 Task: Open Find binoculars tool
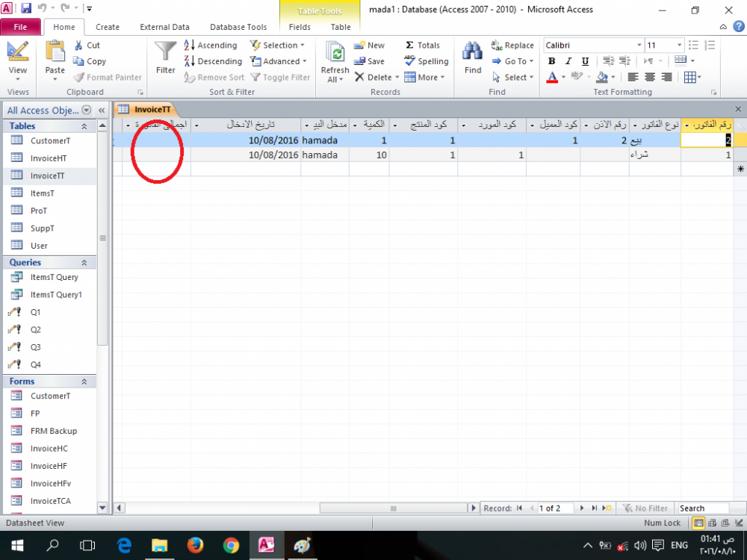pos(473,52)
